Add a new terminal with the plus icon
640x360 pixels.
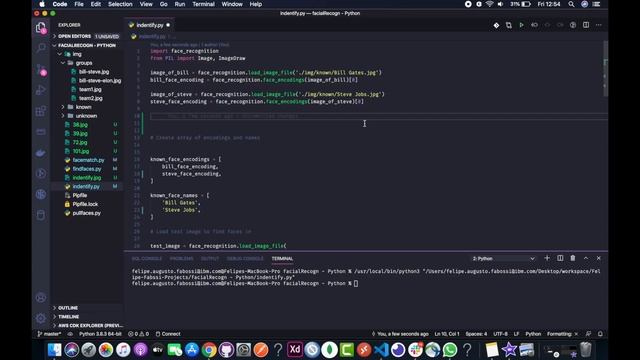[x=547, y=258]
